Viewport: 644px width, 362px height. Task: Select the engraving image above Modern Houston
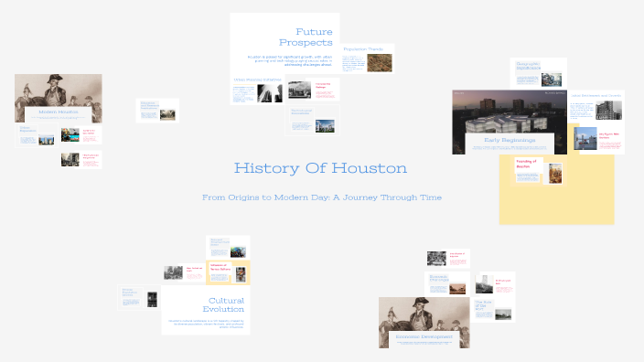[59, 90]
